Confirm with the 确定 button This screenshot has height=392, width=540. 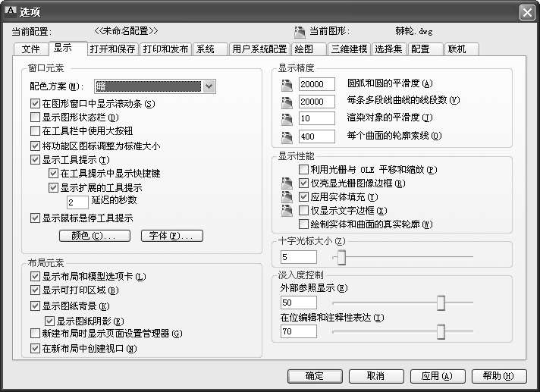click(x=315, y=376)
